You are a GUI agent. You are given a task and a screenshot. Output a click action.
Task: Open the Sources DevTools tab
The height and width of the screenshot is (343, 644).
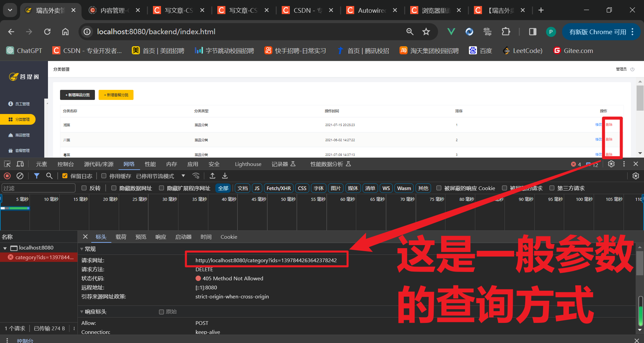[x=99, y=164]
